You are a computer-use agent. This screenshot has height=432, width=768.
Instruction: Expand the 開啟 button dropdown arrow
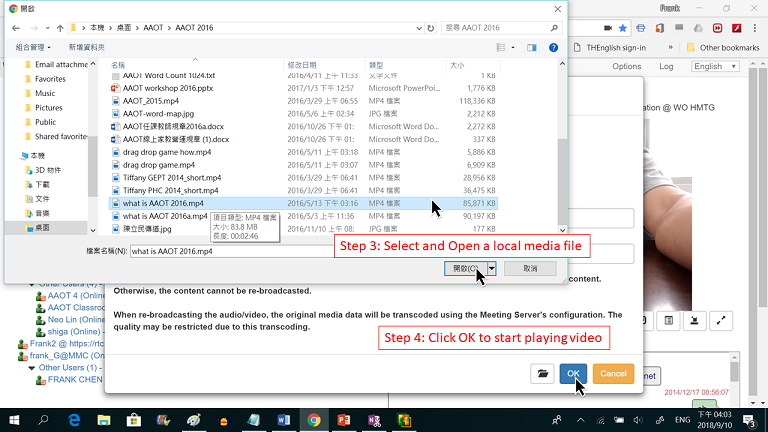click(x=492, y=269)
